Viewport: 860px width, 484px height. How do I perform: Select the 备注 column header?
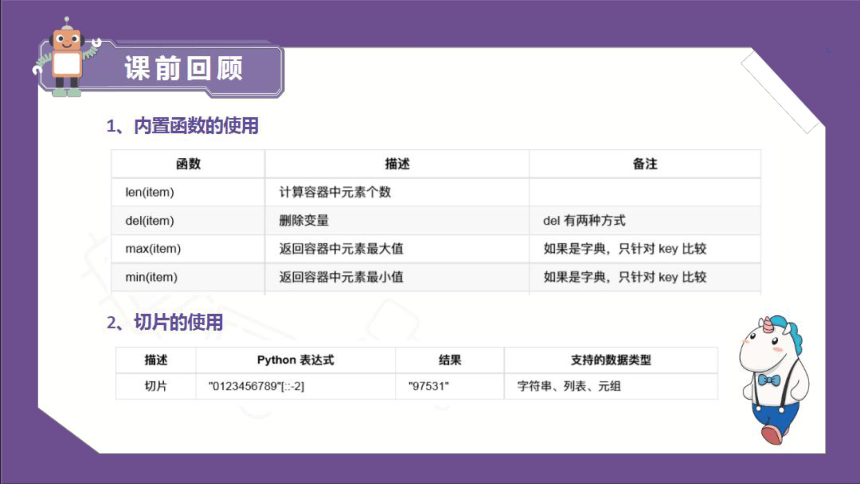644,164
